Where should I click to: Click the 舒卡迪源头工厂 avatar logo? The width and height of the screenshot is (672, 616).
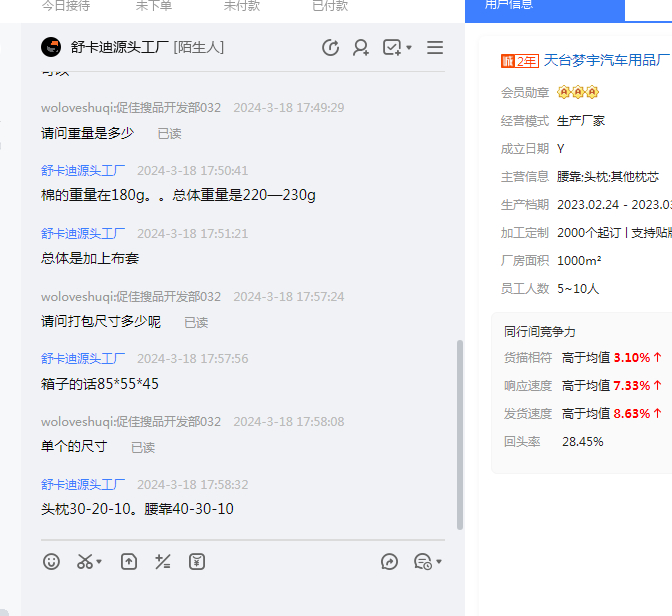click(x=51, y=48)
